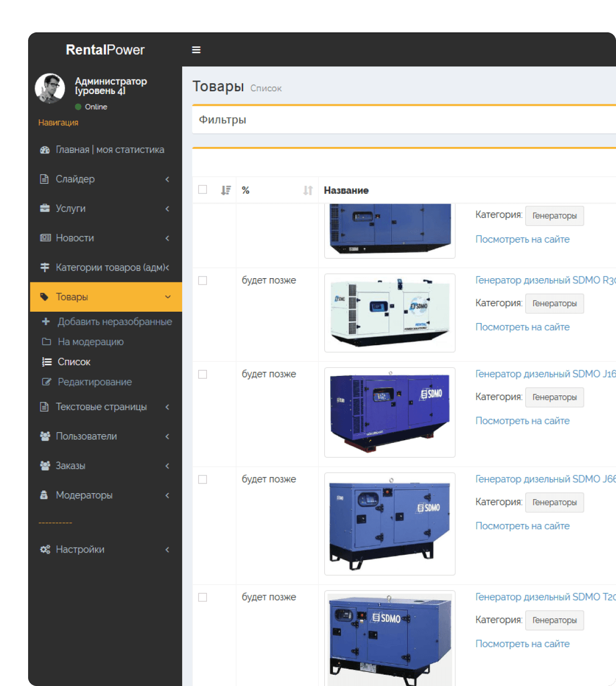The height and width of the screenshot is (686, 616).
Task: Click the Слайдер document icon
Action: pyautogui.click(x=44, y=179)
